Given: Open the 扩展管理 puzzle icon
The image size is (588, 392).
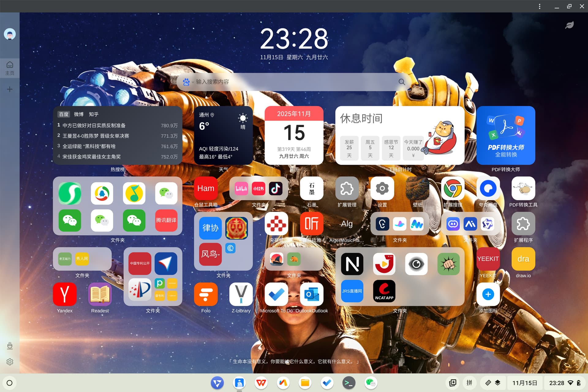Looking at the screenshot, I should click(x=347, y=189).
